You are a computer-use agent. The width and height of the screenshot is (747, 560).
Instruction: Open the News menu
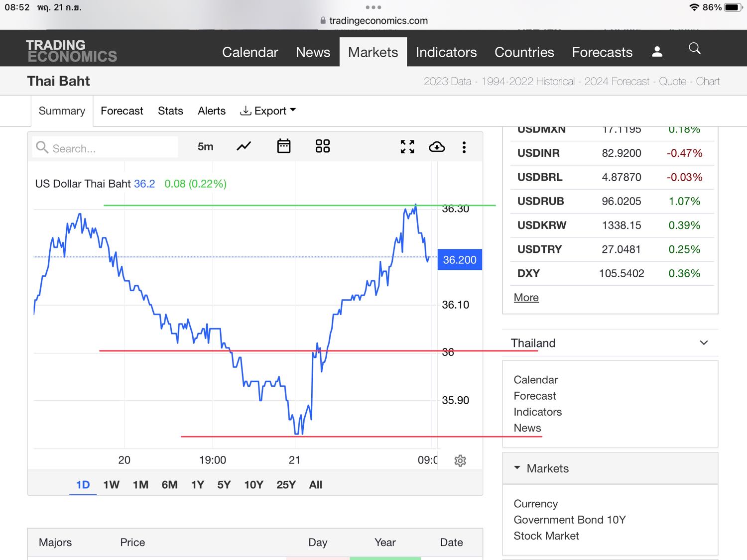(313, 52)
